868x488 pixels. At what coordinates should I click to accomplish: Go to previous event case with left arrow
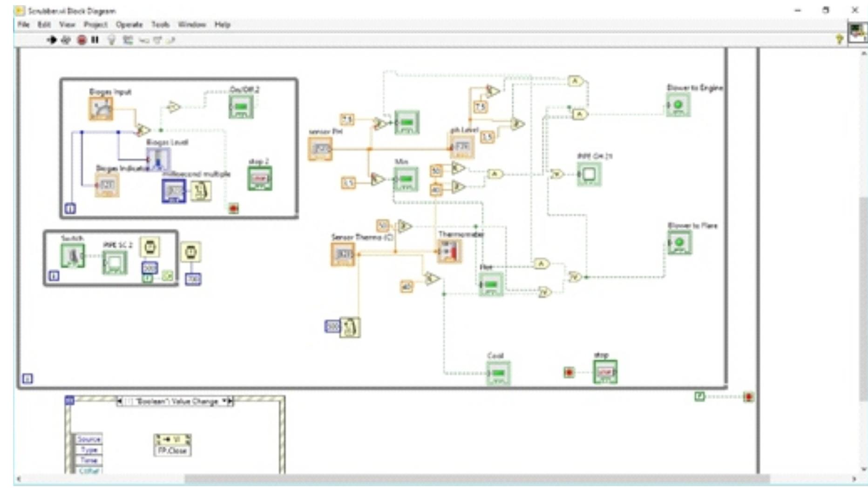click(120, 401)
